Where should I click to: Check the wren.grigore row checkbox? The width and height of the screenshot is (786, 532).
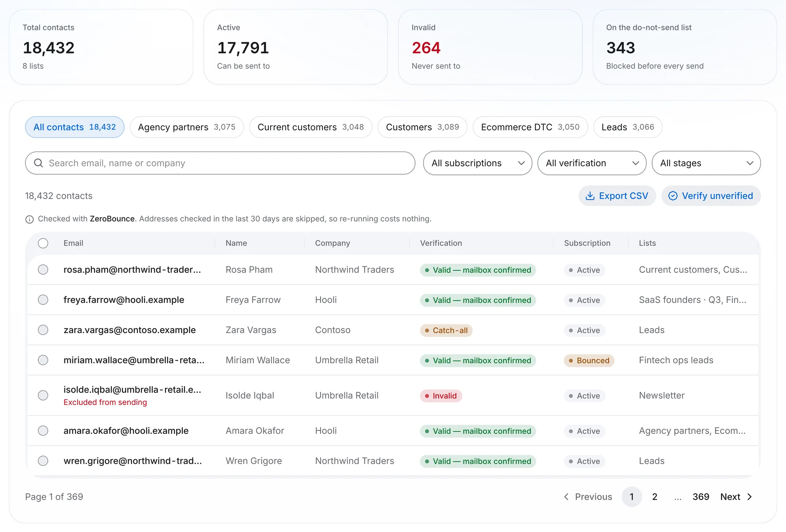click(x=43, y=461)
